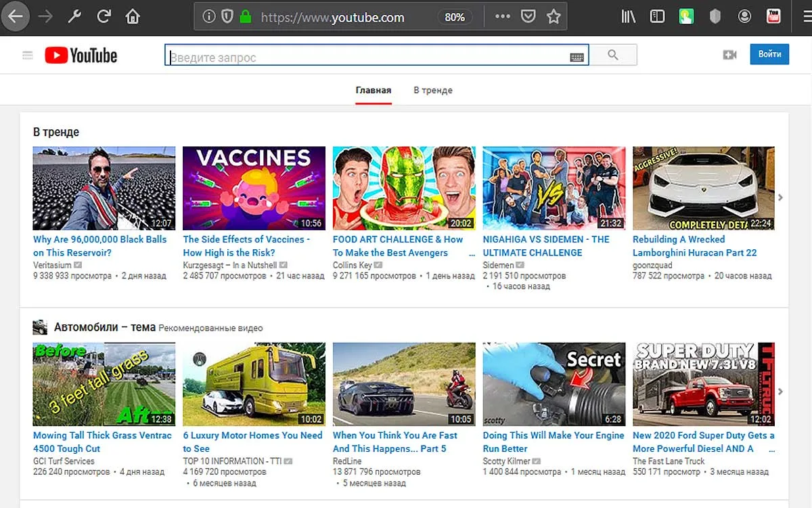This screenshot has height=508, width=812.
Task: Open the YouTube hamburger guide menu
Action: [x=28, y=56]
